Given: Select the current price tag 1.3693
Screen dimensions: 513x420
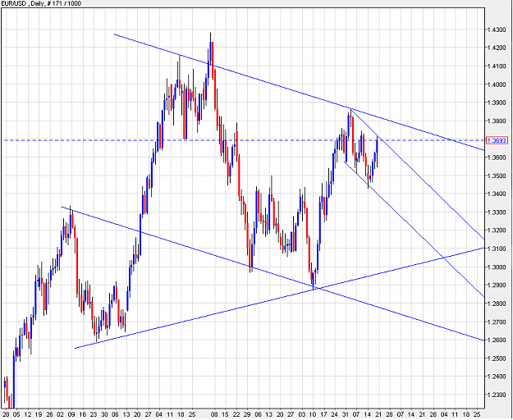Looking at the screenshot, I should [x=497, y=140].
